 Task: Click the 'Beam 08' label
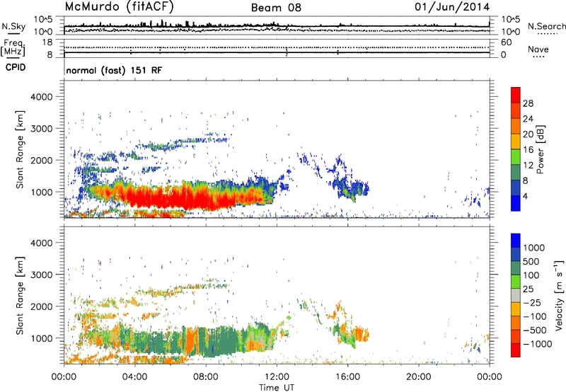[276, 8]
